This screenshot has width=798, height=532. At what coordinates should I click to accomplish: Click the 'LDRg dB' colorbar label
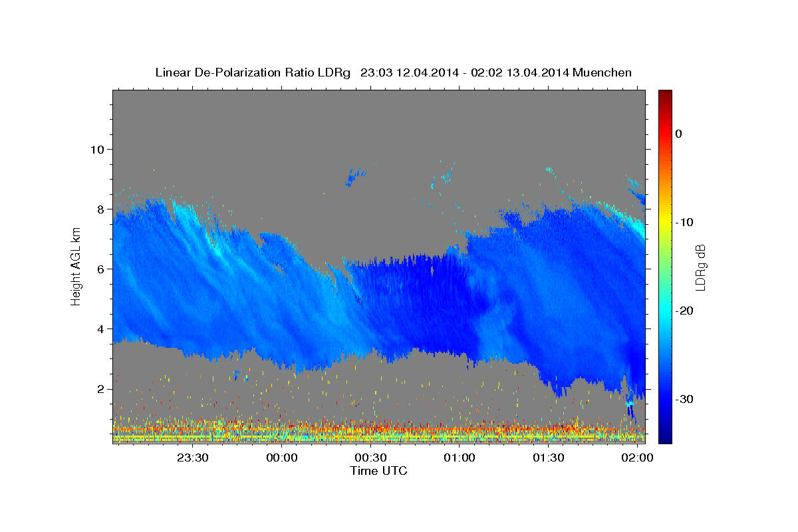[700, 267]
